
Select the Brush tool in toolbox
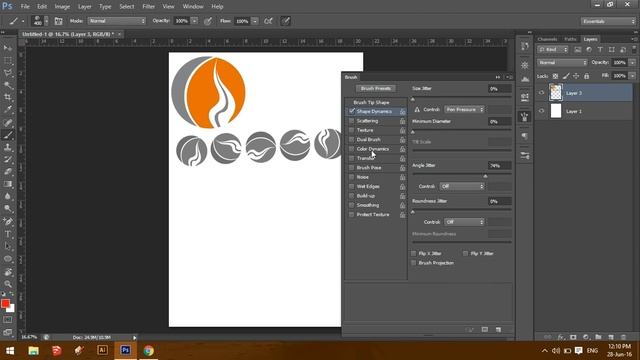point(8,135)
